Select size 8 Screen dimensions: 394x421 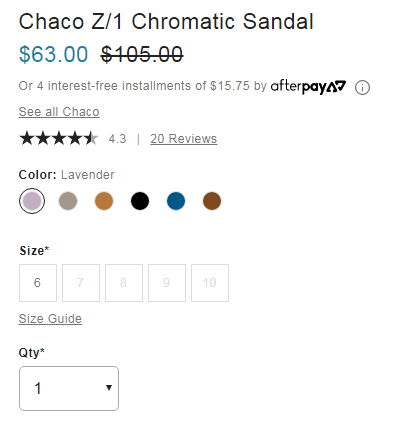pyautogui.click(x=124, y=283)
